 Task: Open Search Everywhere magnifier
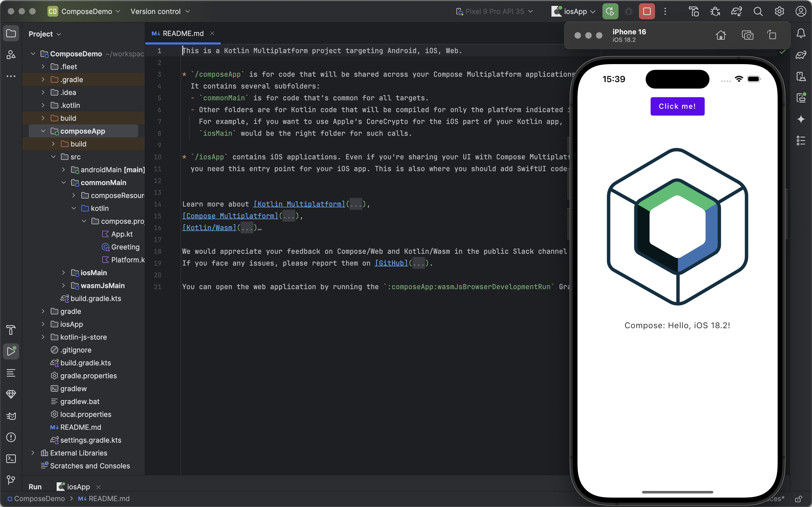(x=758, y=11)
